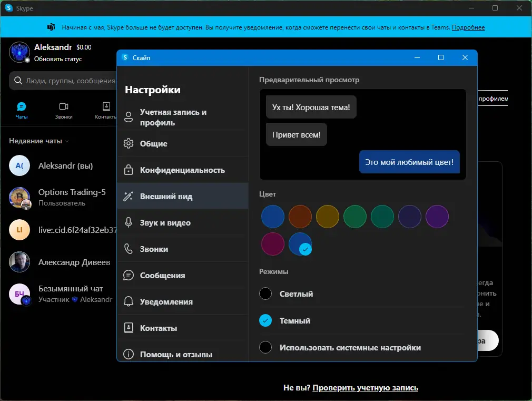Click the Options Trading-5 group avatar
Viewport: 532px width, 401px height.
19,198
